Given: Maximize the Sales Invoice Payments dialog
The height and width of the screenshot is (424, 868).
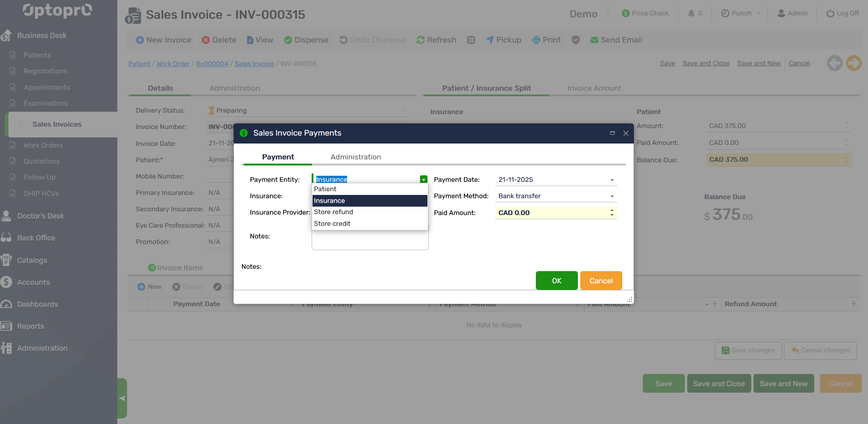Looking at the screenshot, I should point(612,133).
